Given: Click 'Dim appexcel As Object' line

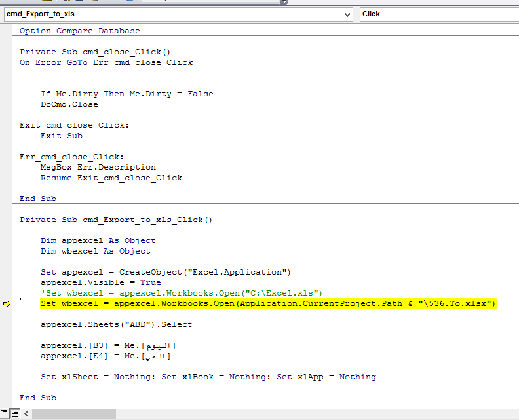Looking at the screenshot, I should (98, 240).
